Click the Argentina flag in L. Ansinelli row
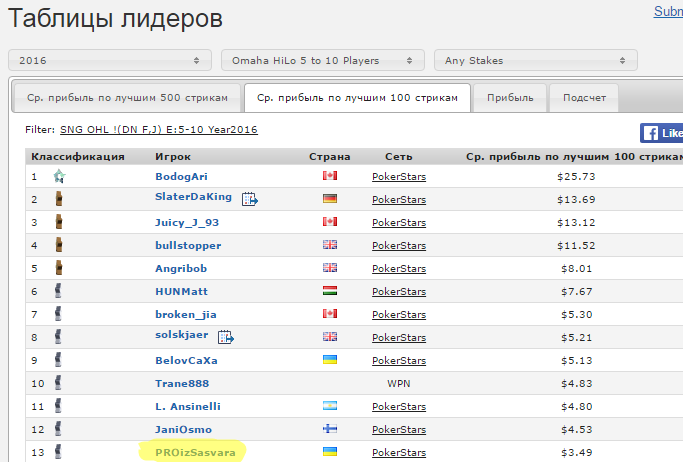This screenshot has height=462, width=683. click(x=330, y=405)
